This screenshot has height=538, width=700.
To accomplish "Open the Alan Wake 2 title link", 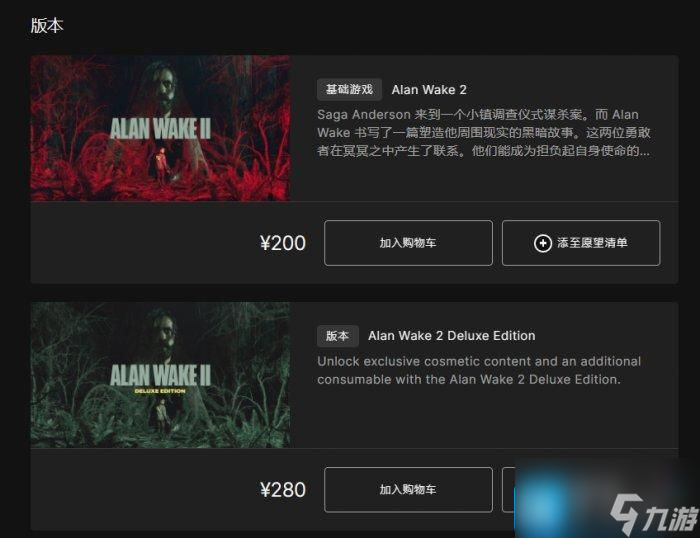I will click(429, 90).
